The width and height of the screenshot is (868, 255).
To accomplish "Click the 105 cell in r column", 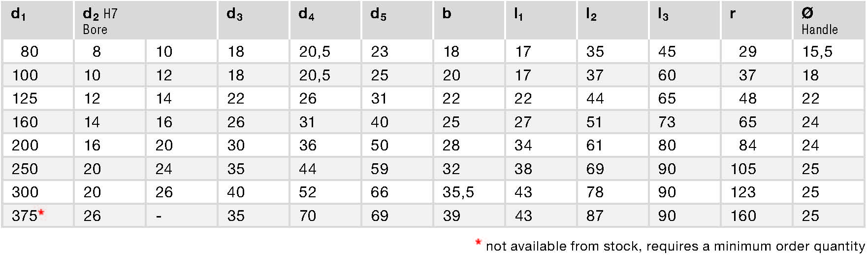I will pos(743,169).
